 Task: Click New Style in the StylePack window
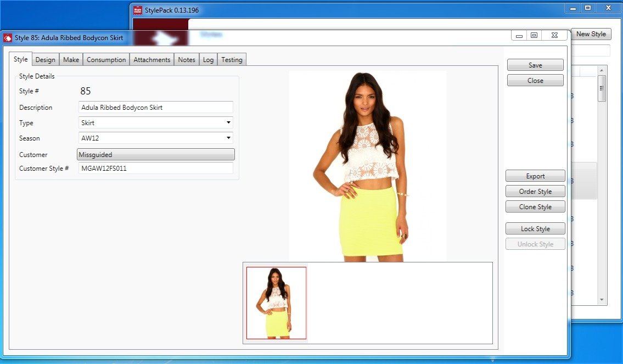(591, 34)
